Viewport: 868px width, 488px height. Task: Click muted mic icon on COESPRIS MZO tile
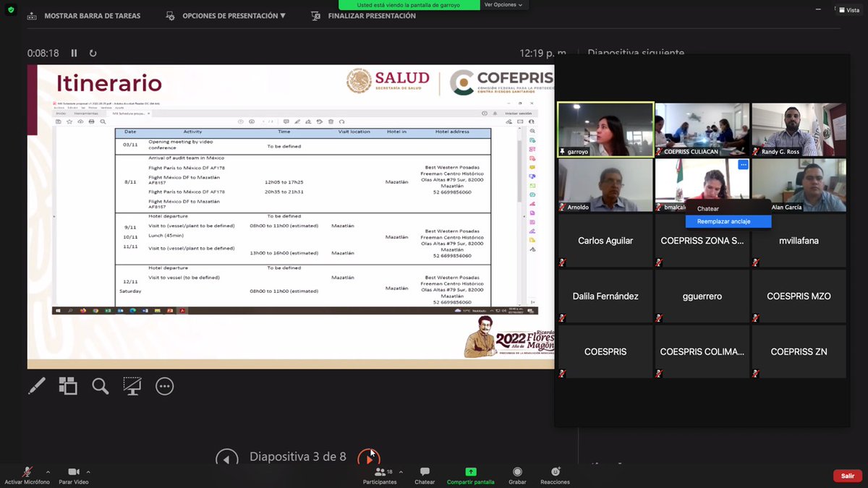point(755,318)
